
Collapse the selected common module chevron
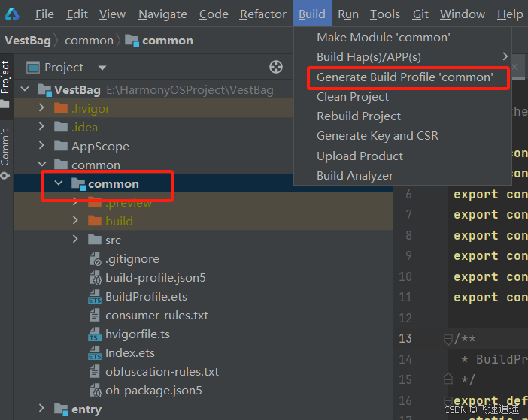click(59, 183)
